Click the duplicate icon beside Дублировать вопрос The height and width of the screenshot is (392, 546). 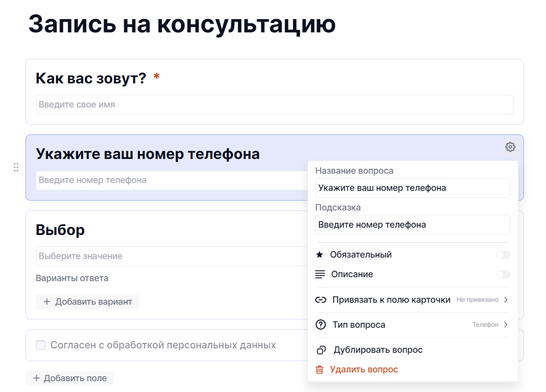pyautogui.click(x=321, y=350)
